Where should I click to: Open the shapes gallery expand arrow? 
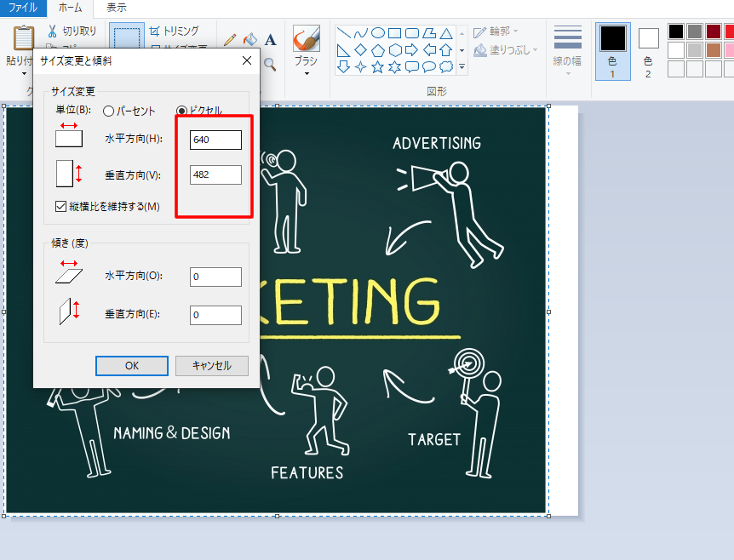462,66
